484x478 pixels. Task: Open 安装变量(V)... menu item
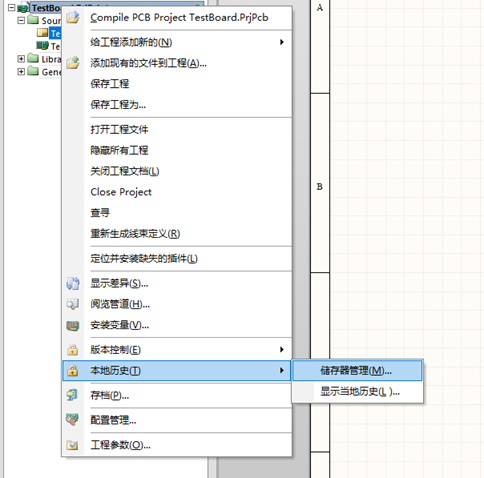177,325
